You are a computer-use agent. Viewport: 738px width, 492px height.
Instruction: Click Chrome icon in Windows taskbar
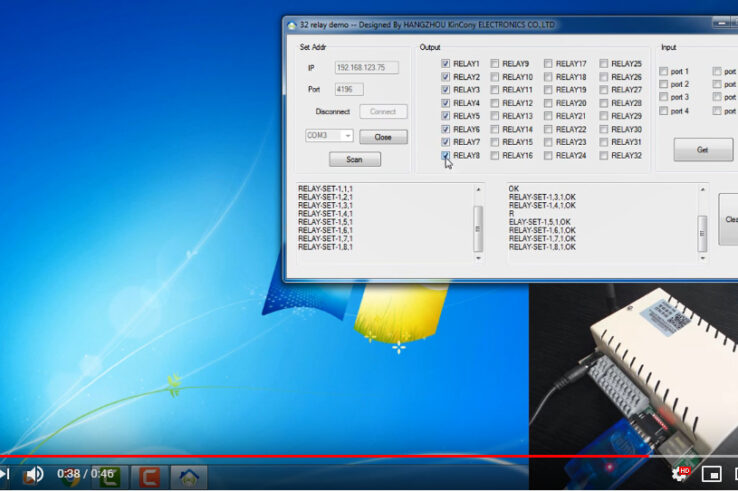tap(70, 477)
